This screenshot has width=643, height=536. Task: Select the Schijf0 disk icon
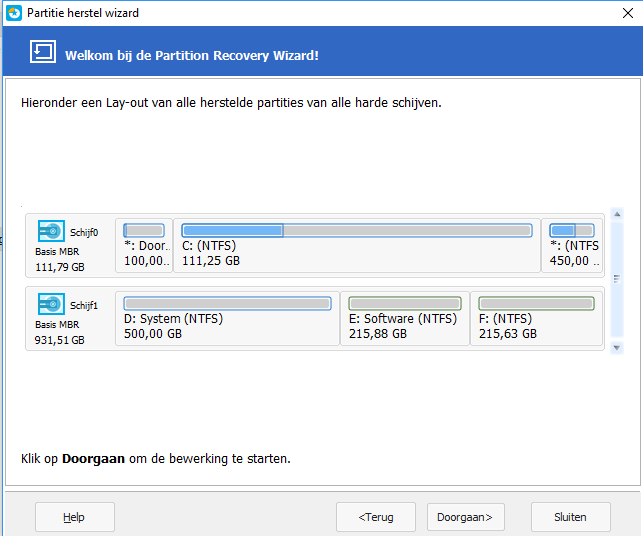51,232
